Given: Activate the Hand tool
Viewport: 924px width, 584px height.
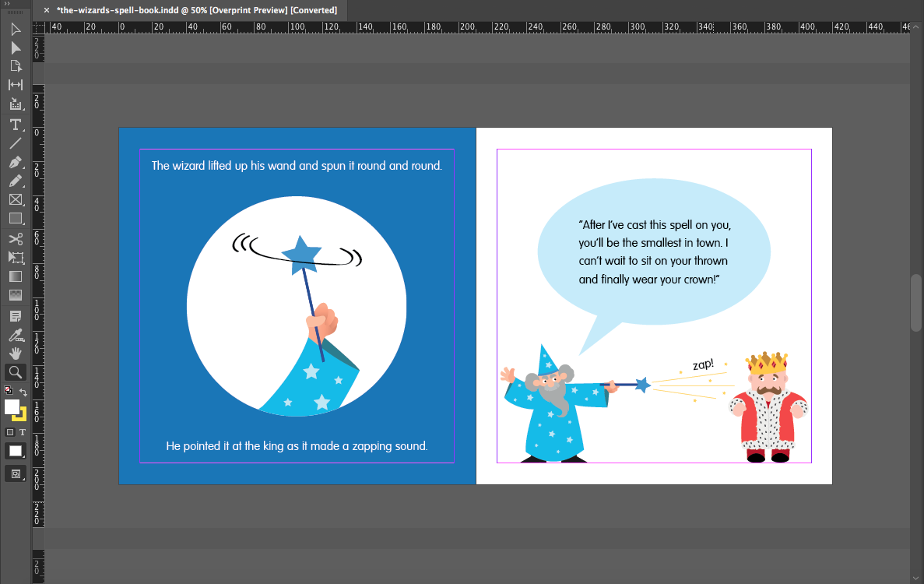Looking at the screenshot, I should (16, 354).
